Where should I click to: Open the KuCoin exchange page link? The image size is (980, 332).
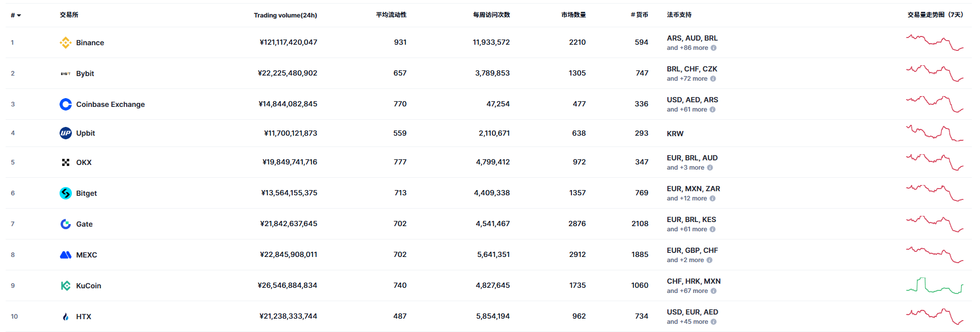[x=88, y=285]
